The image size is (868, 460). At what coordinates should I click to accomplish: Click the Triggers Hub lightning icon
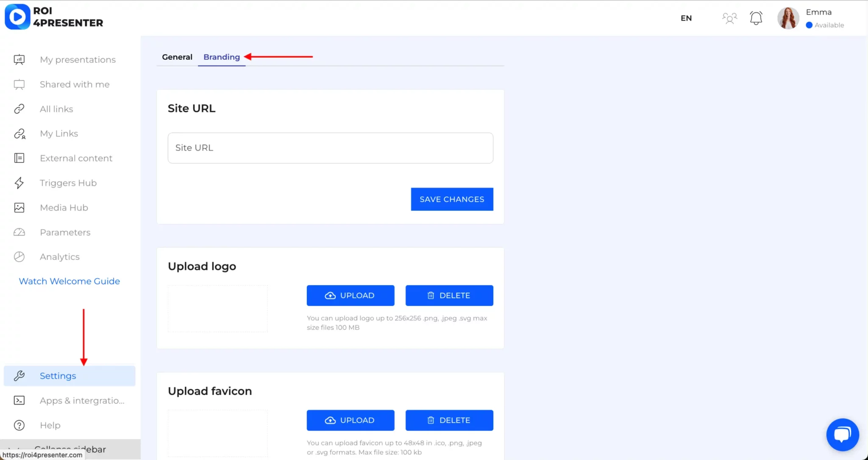19,183
